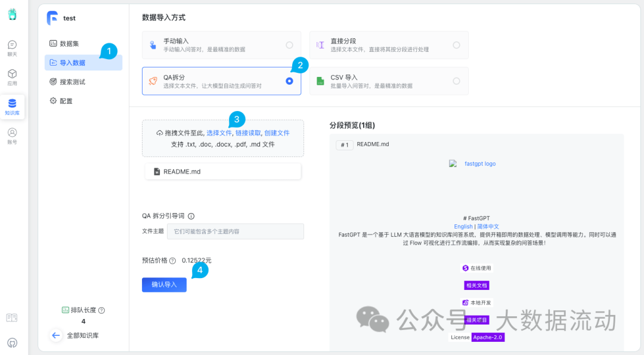Viewport: 644px width, 355px height.
Task: Click help icon next to 预估价格
Action: tap(172, 261)
